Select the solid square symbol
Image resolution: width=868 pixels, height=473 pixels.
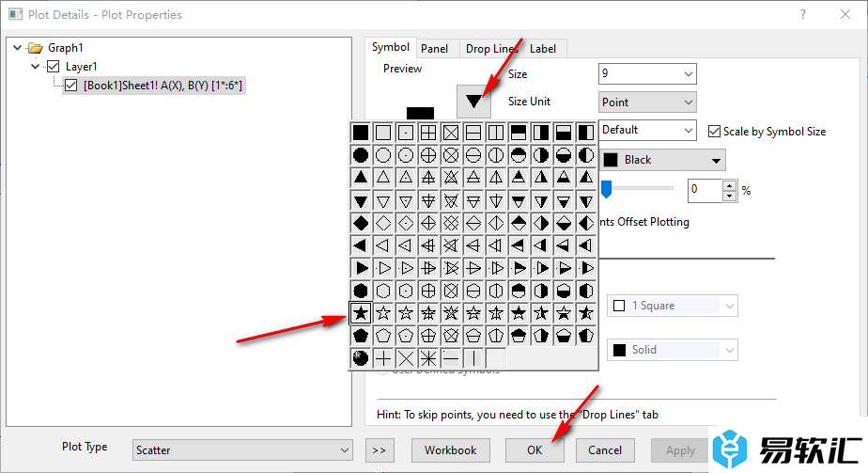point(361,133)
